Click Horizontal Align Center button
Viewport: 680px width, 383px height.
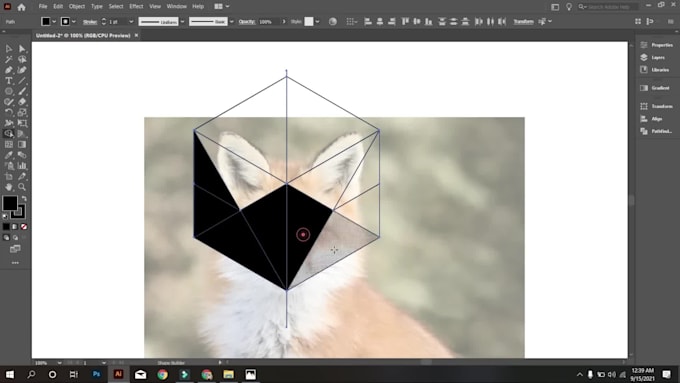379,21
